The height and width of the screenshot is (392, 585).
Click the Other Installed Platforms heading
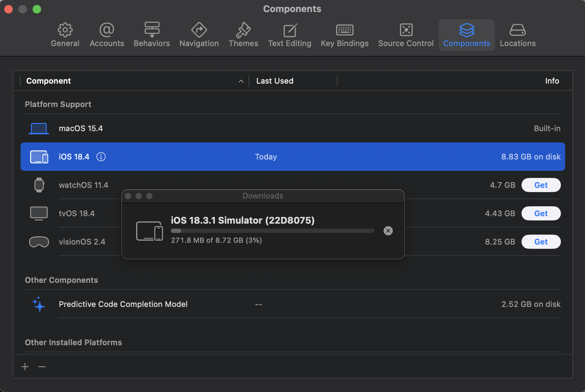tap(73, 342)
